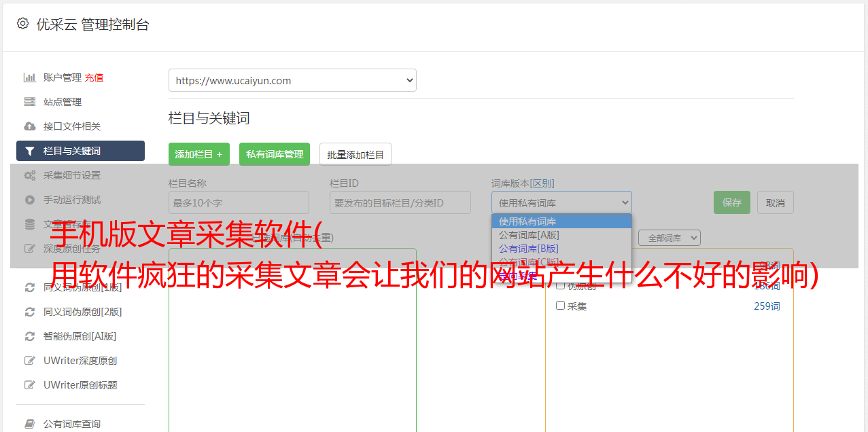868x432 pixels.
Task: Select 公有词库[B版] option in the list
Action: coord(528,249)
